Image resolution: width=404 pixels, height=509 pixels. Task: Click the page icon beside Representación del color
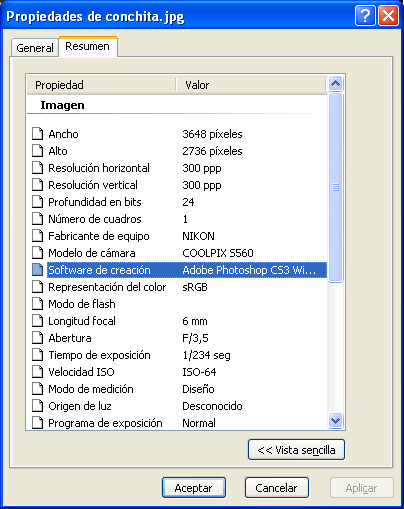coord(38,287)
